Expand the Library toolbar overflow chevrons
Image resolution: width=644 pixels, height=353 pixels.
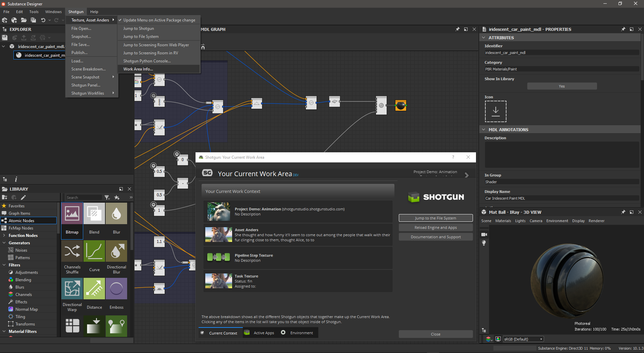(131, 197)
